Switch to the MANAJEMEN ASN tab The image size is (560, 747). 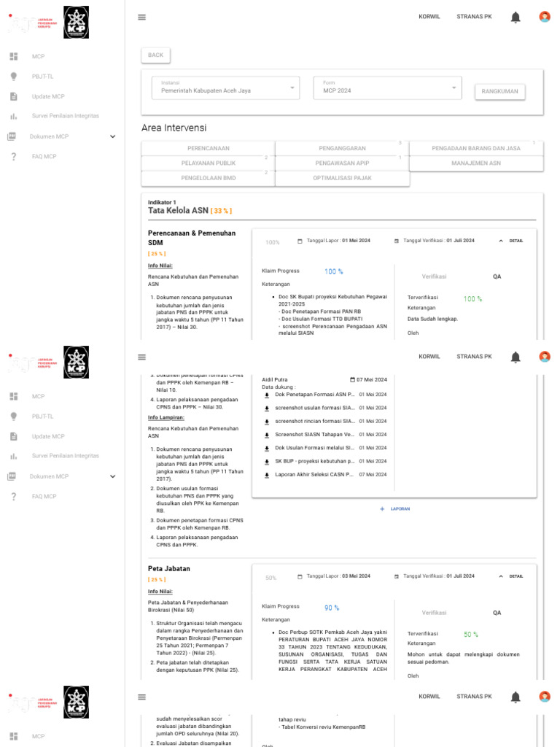476,163
